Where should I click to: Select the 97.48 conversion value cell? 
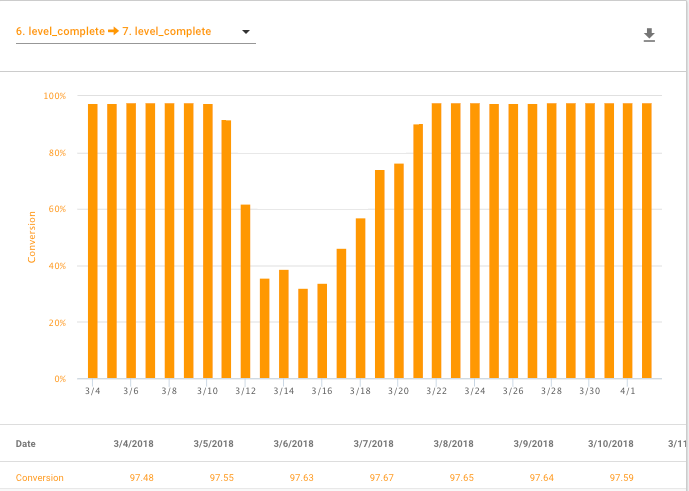click(x=141, y=478)
